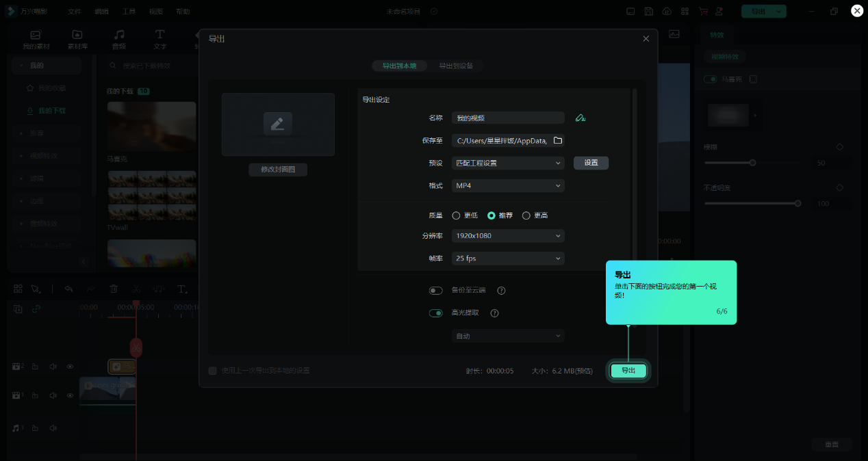Viewport: 868px width, 461px height.
Task: Select the TVwall effect thumbnail
Action: (x=151, y=196)
